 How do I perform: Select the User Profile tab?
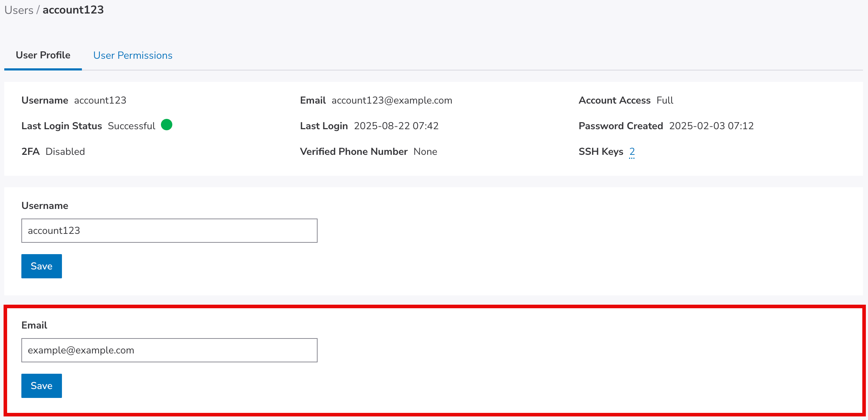pyautogui.click(x=43, y=56)
